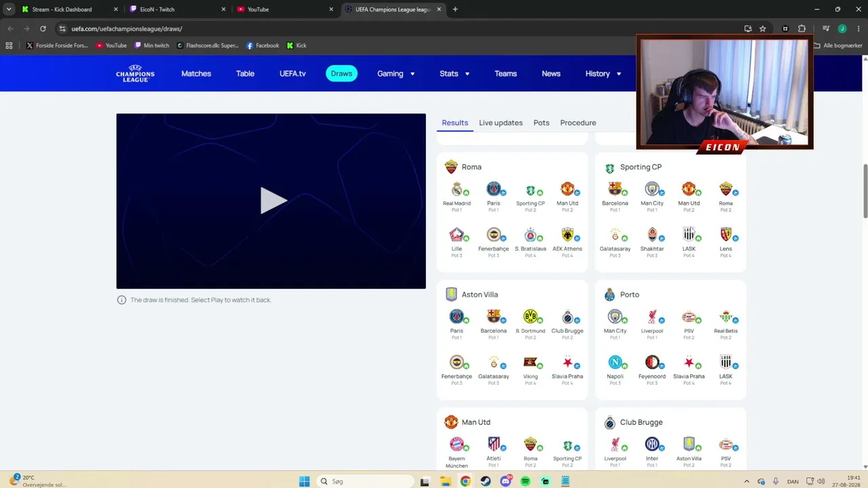
Task: Click the Shakhtar crest in Sporting CP's card
Action: [652, 235]
